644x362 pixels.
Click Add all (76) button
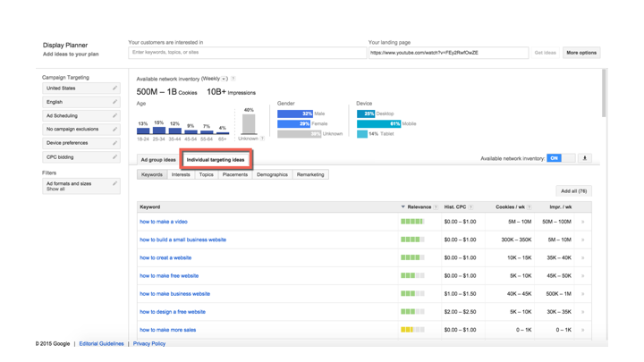[573, 191]
